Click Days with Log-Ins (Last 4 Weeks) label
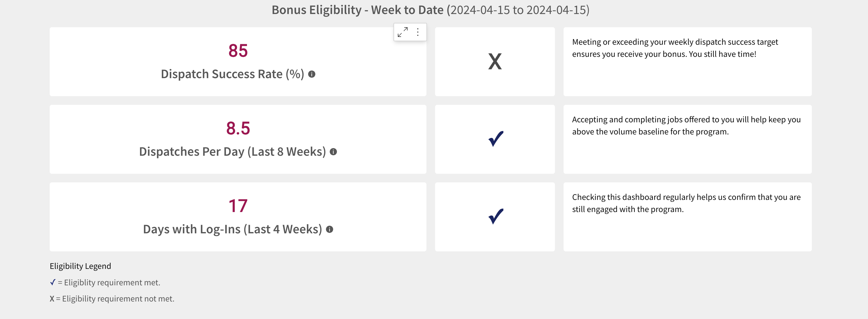The image size is (868, 319). [232, 229]
